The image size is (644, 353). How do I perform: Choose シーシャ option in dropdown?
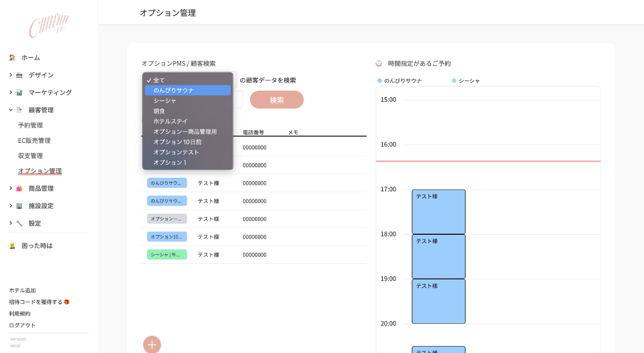tap(165, 100)
